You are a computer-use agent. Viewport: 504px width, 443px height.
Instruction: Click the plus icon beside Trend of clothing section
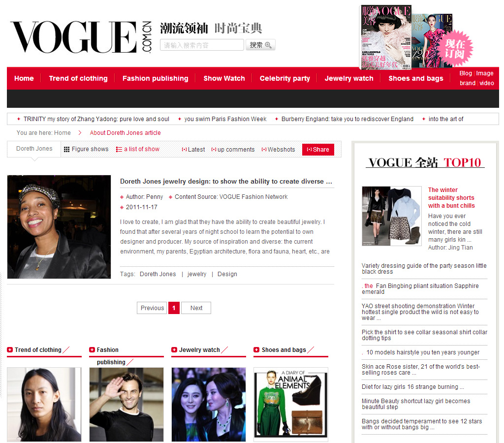(10, 350)
